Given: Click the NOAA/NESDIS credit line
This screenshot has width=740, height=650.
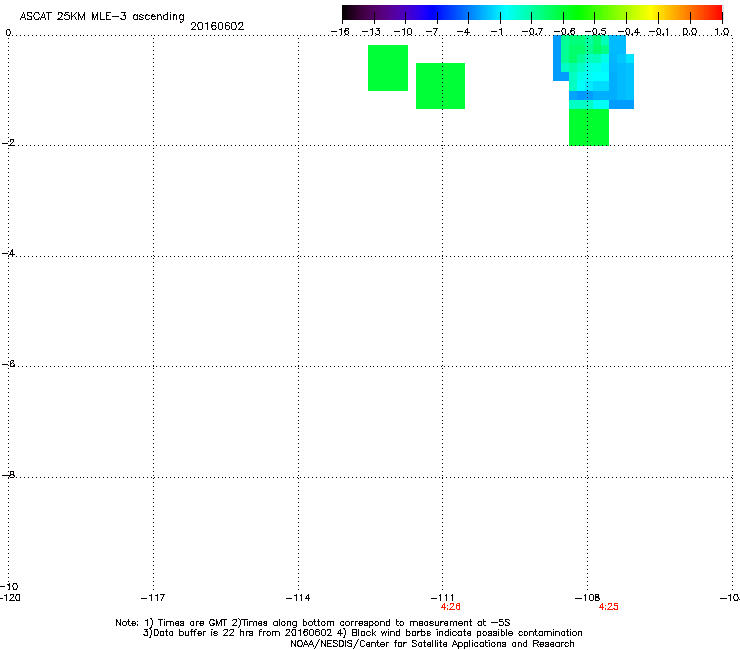Looking at the screenshot, I should click(x=432, y=644).
